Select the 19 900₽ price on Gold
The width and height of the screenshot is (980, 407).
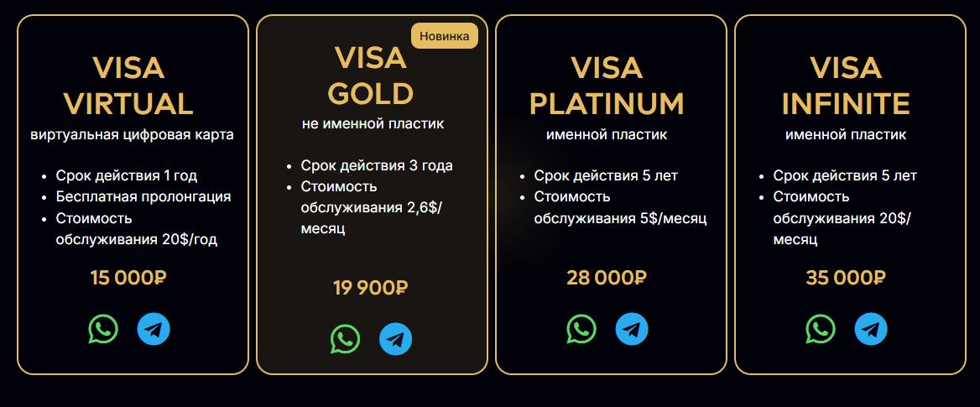370,288
